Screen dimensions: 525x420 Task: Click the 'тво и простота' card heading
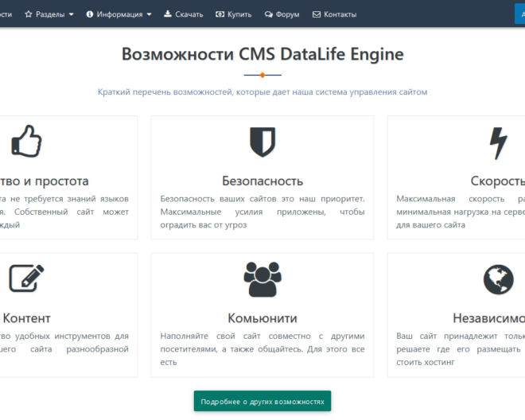[x=45, y=181]
